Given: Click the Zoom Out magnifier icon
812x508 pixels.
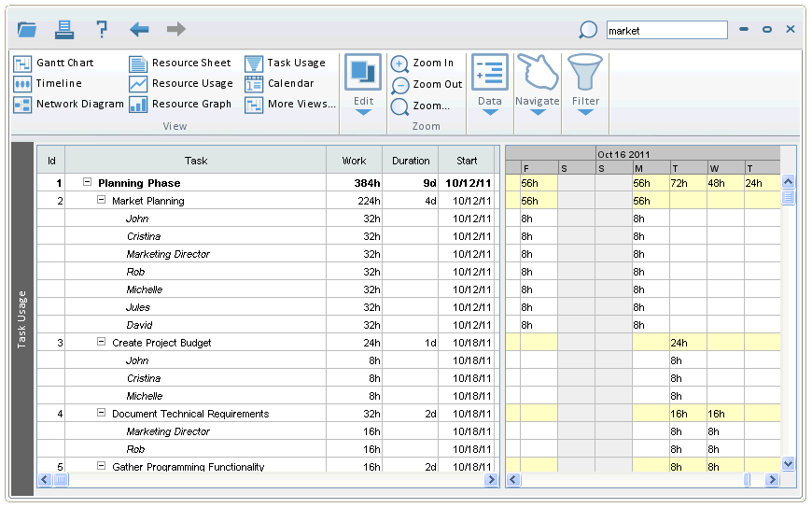Looking at the screenshot, I should tap(399, 85).
